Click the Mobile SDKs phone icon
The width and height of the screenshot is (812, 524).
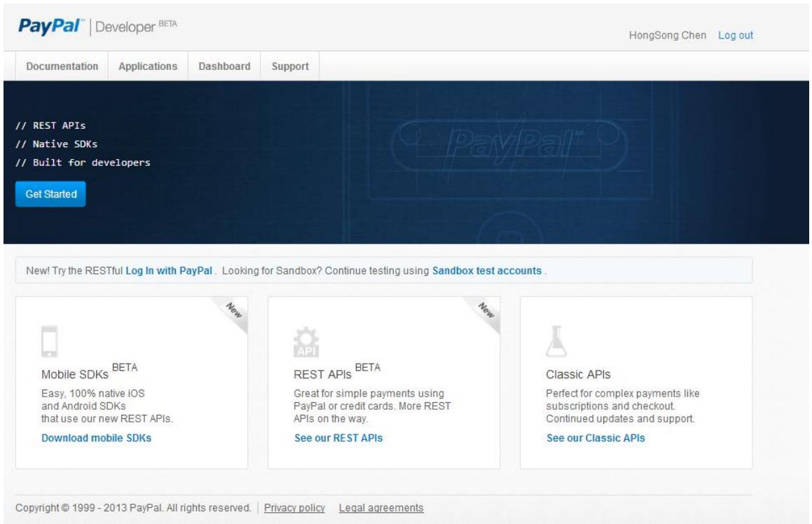tap(50, 341)
